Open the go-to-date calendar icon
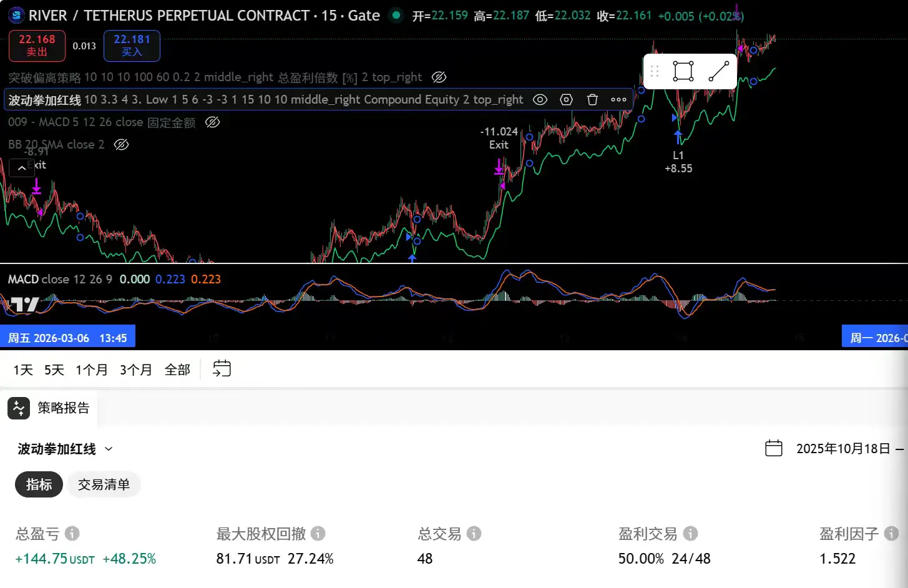This screenshot has width=908, height=588. (222, 369)
